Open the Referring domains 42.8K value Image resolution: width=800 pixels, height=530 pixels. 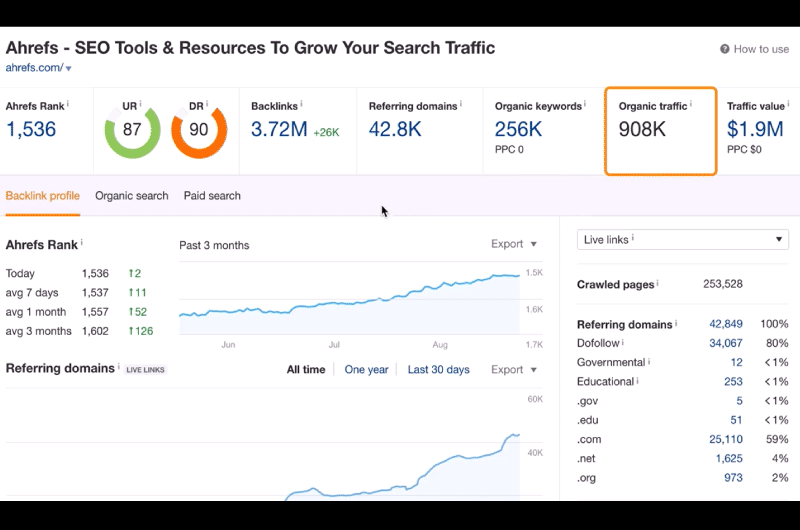tap(395, 129)
